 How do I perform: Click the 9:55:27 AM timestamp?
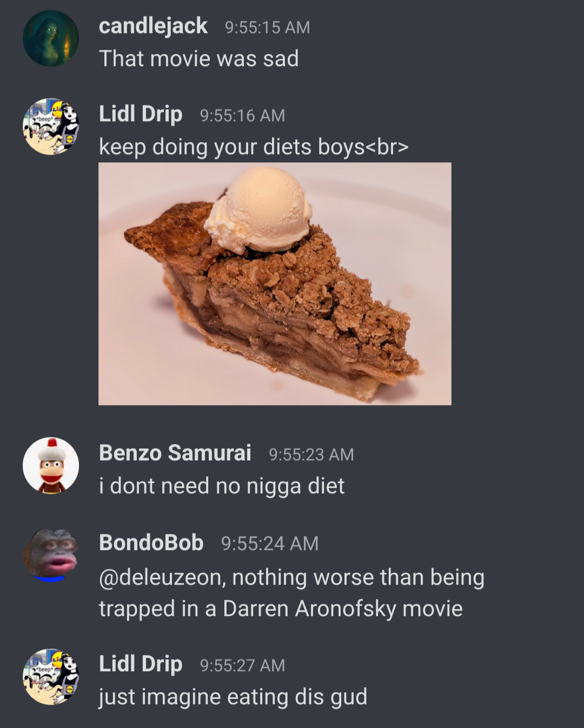click(242, 665)
